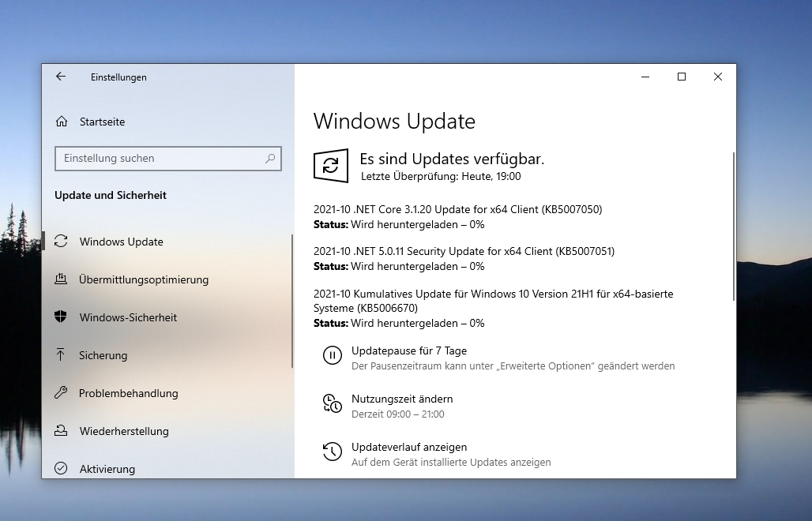Click the history icon for Updateverlauf
812x521 pixels.
[332, 452]
